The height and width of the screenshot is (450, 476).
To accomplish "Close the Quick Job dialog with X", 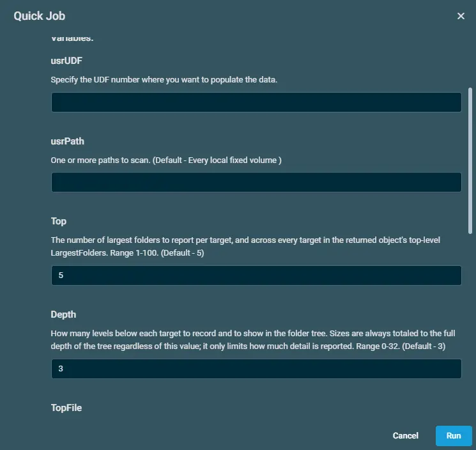I will [461, 16].
